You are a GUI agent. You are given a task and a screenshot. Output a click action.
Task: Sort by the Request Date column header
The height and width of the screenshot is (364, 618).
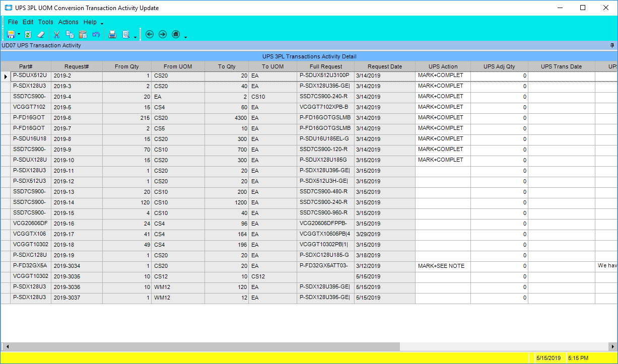(385, 66)
